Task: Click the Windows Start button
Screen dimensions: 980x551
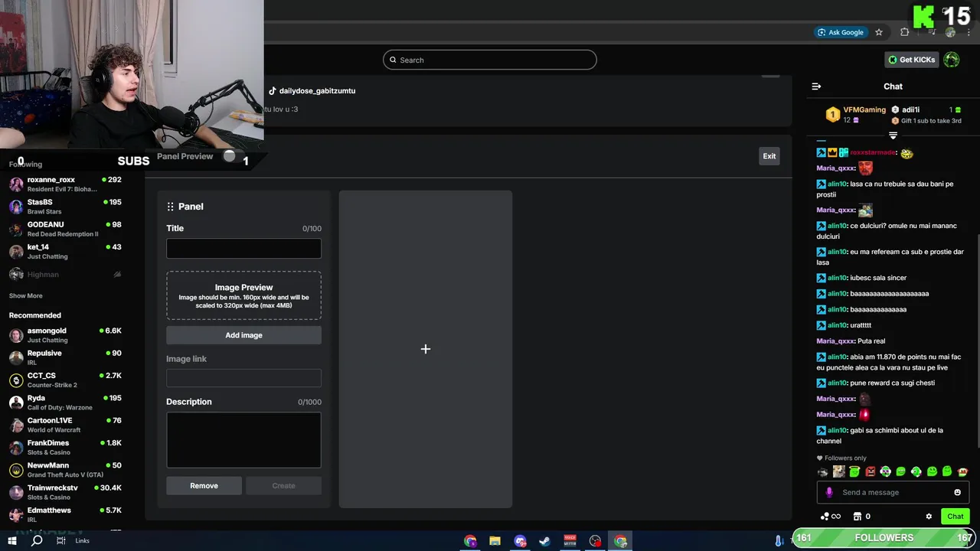Action: 11,541
